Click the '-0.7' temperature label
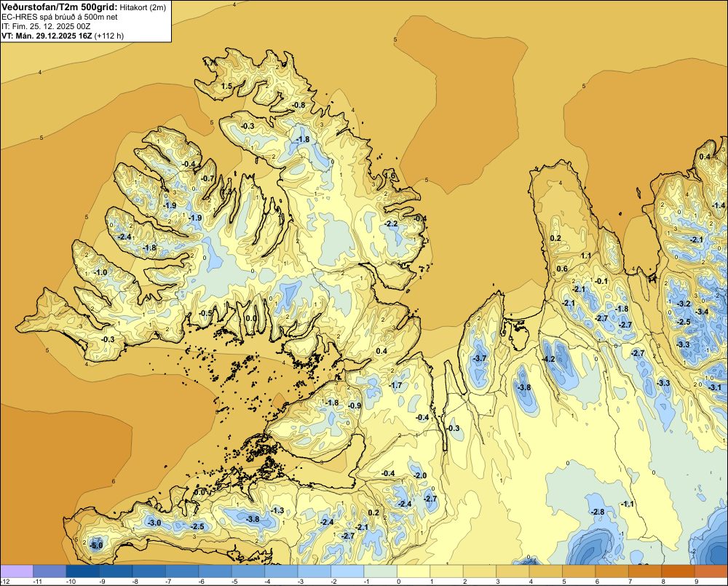 point(207,178)
